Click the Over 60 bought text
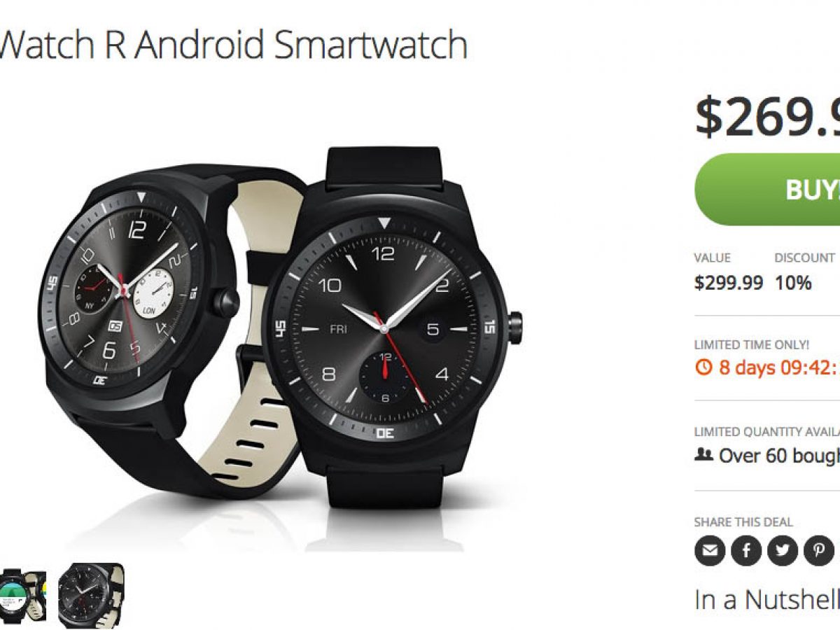 [x=779, y=455]
